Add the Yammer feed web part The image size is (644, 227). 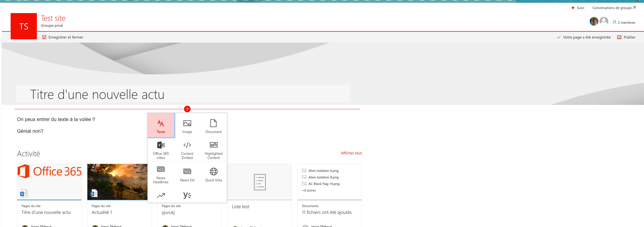[x=187, y=195]
